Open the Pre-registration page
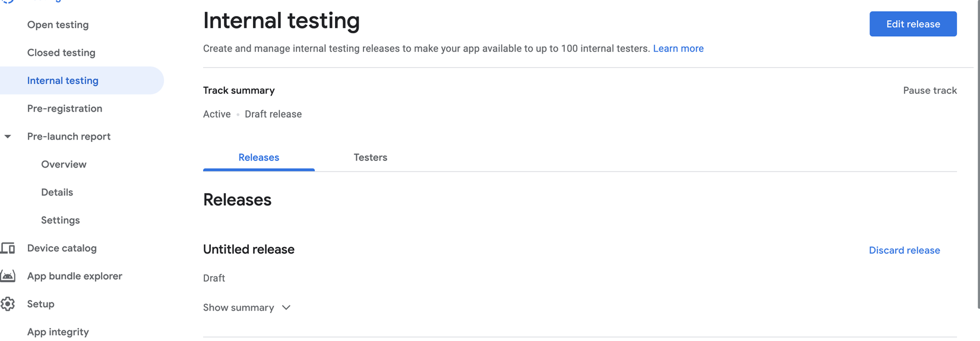The width and height of the screenshot is (980, 341). 65,109
